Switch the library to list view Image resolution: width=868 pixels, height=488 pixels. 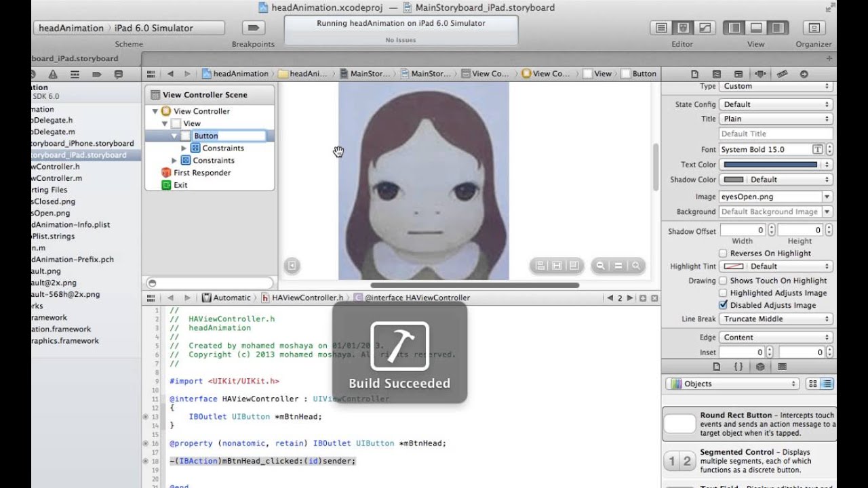coord(827,384)
